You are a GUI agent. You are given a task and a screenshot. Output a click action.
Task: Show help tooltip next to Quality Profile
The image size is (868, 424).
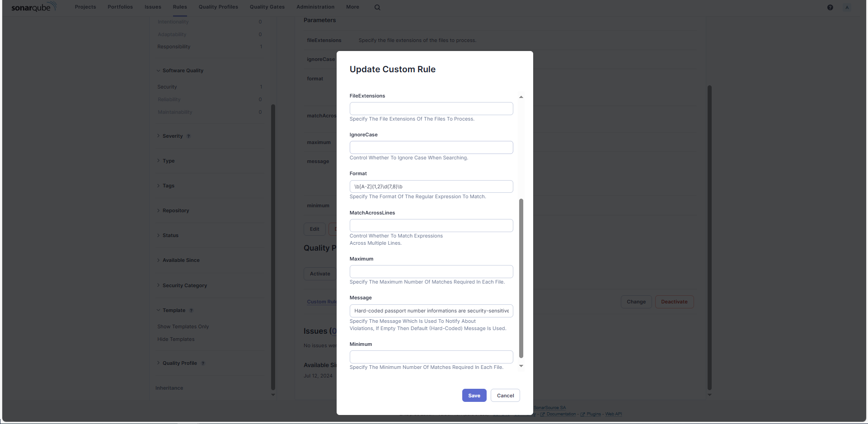[203, 363]
